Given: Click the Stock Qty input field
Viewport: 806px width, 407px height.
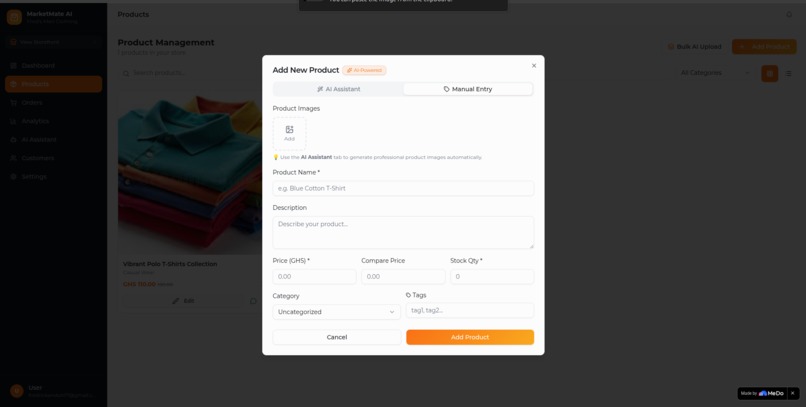Looking at the screenshot, I should (x=492, y=276).
